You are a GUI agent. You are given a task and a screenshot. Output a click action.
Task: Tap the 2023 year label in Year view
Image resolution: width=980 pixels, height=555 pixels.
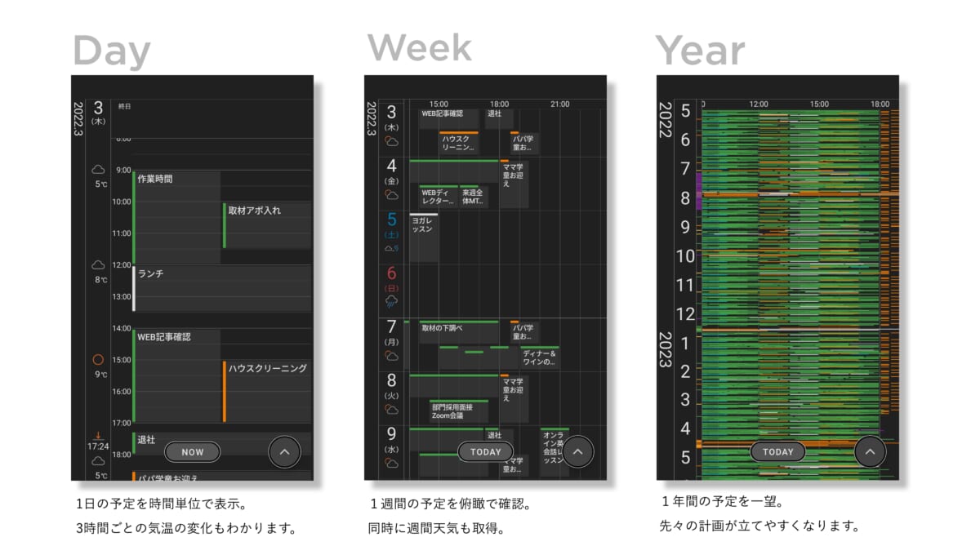(665, 350)
